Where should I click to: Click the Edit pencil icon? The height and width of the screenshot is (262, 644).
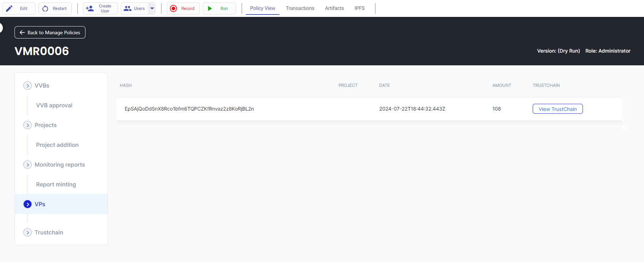pyautogui.click(x=10, y=8)
